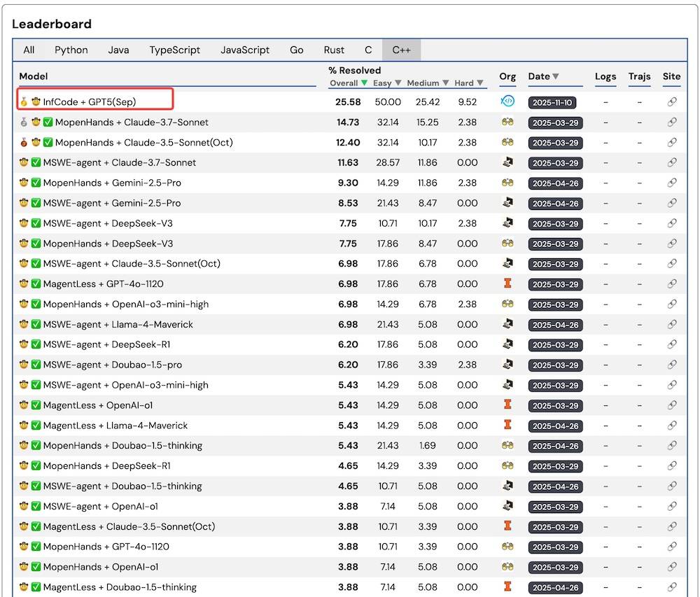This screenshot has width=700, height=597.
Task: Click the 2025-11-10 date badge
Action: pyautogui.click(x=552, y=102)
